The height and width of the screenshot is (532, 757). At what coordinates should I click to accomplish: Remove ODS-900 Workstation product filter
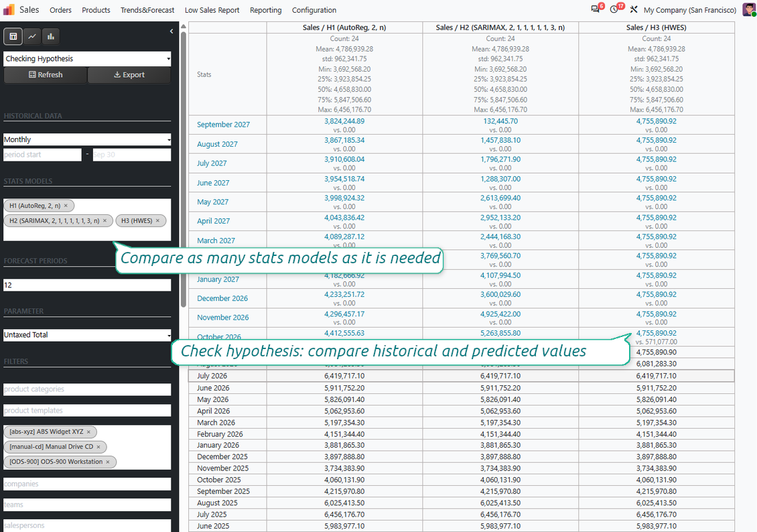(x=108, y=462)
